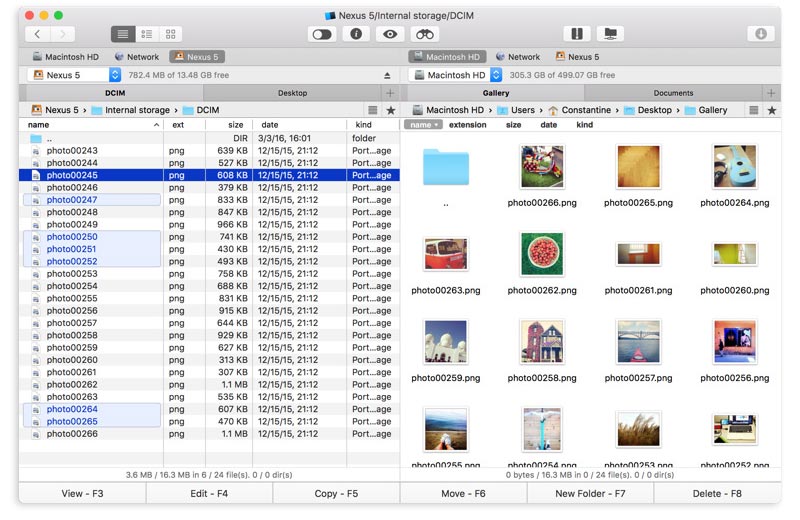This screenshot has width=800, height=520.
Task: Open the right pane history list icon
Action: click(754, 110)
